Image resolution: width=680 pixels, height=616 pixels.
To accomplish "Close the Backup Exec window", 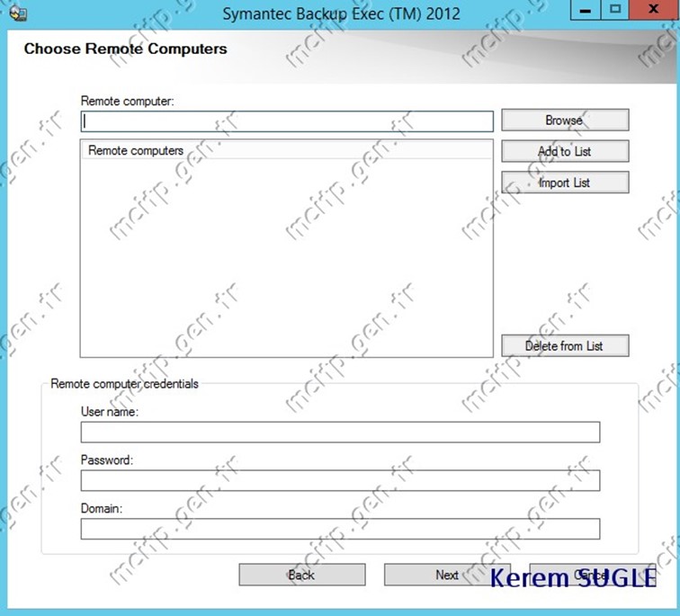I will [654, 10].
